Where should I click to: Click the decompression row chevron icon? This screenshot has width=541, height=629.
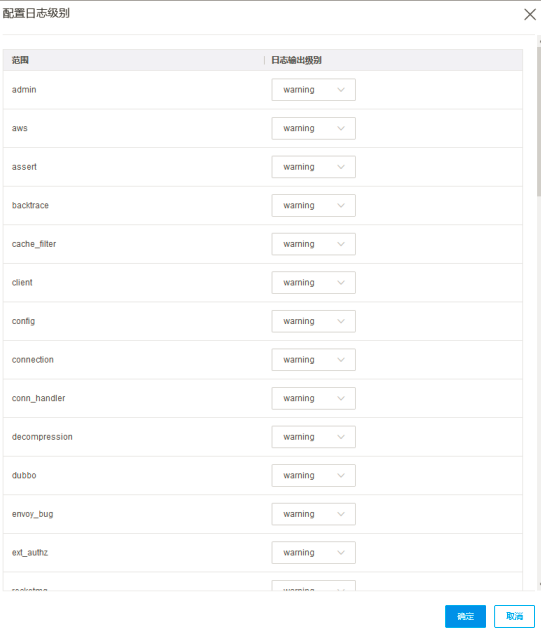(341, 437)
